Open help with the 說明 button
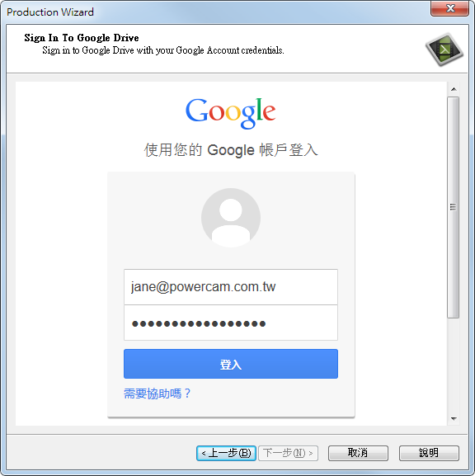This screenshot has height=476, width=475. coord(429,453)
